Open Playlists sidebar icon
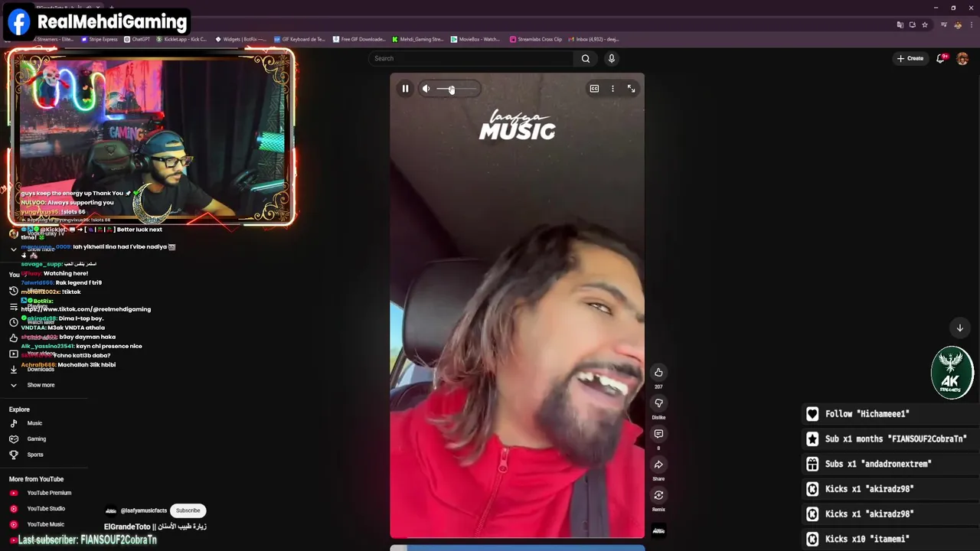Screen dimensions: 980x551 coord(13,307)
